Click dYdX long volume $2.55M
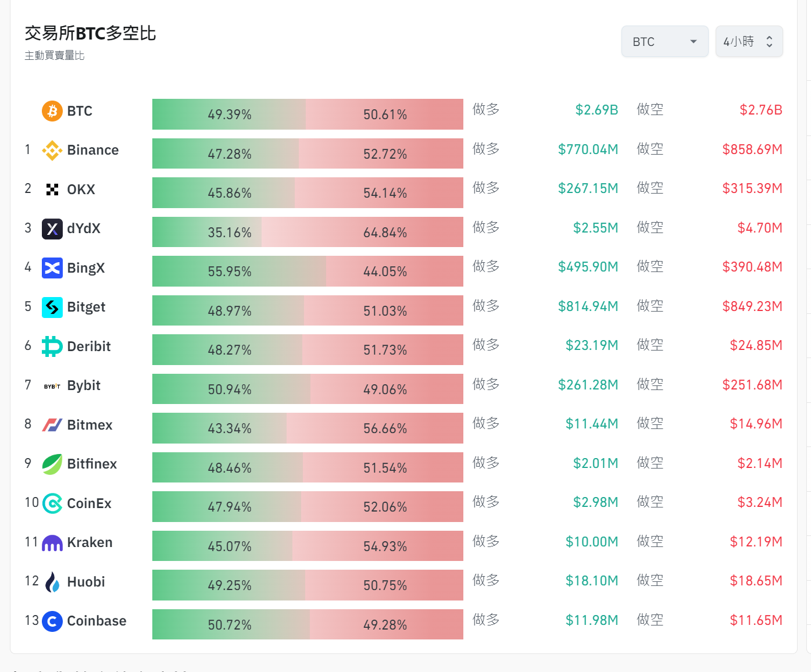Screen dimensions: 811x672 [595, 228]
